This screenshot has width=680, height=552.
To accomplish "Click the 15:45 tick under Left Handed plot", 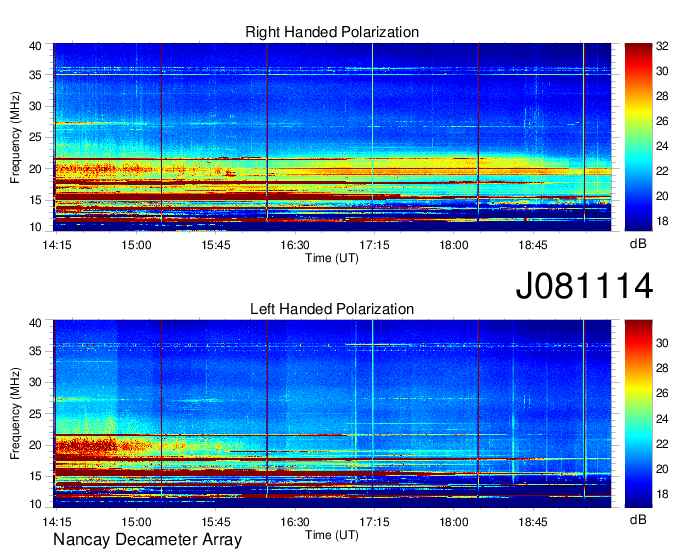I will pyautogui.click(x=216, y=522).
